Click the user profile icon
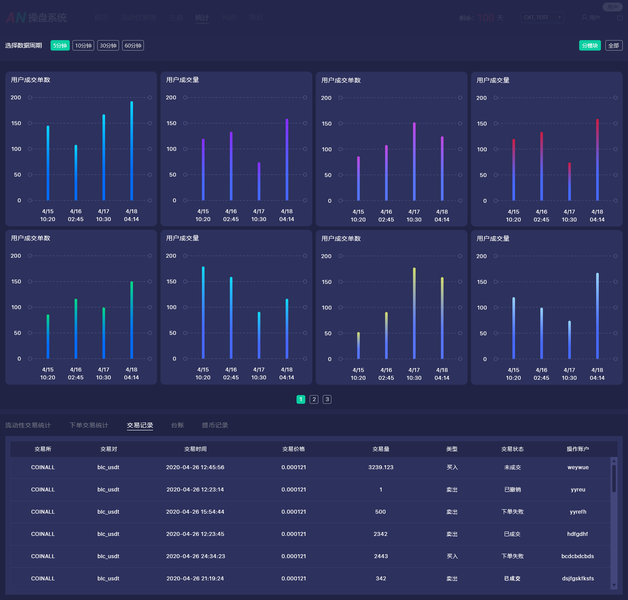Screen dimensions: 628x600 pos(584,18)
